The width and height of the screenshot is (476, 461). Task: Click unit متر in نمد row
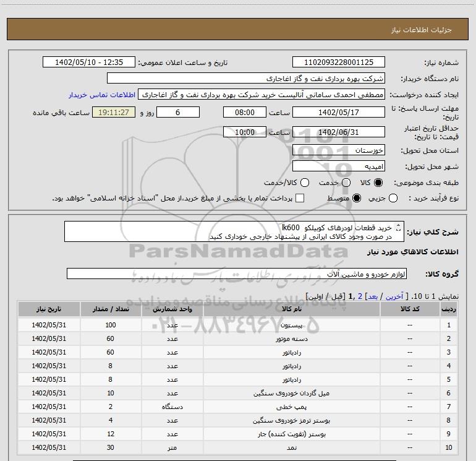pyautogui.click(x=172, y=447)
